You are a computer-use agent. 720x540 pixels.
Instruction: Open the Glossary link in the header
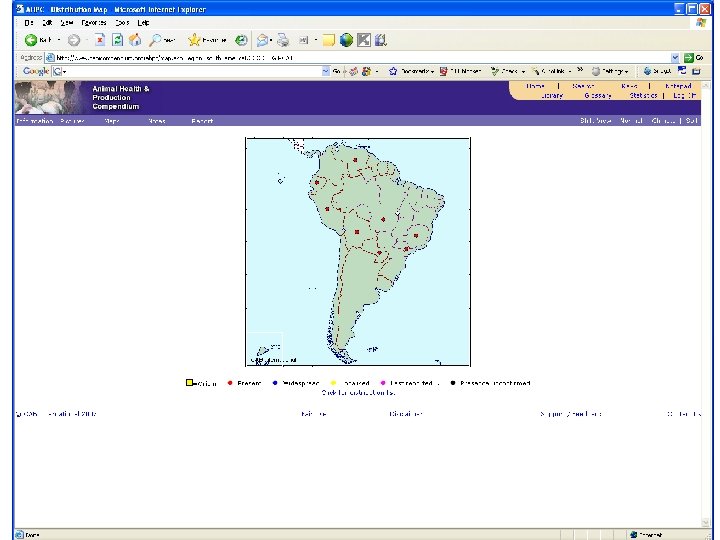click(597, 96)
